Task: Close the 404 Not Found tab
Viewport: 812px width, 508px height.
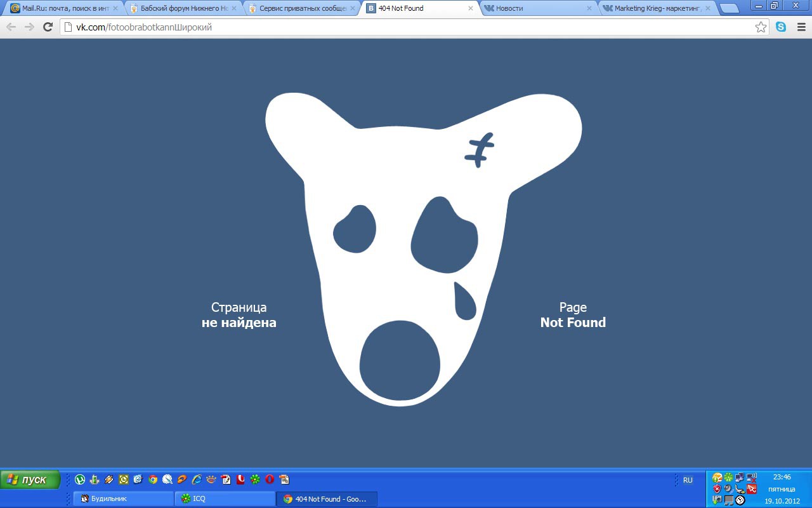Action: coord(470,8)
